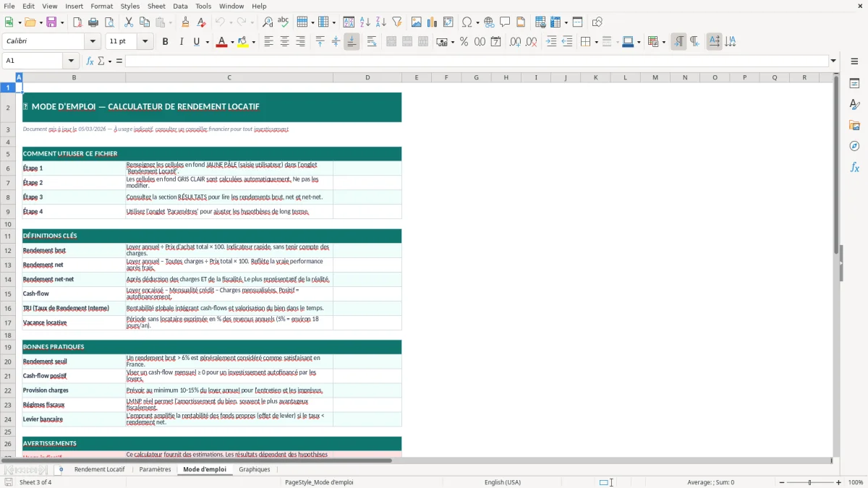Switch to the Rendement Locatif sheet tab
The width and height of the screenshot is (868, 488).
(x=99, y=469)
